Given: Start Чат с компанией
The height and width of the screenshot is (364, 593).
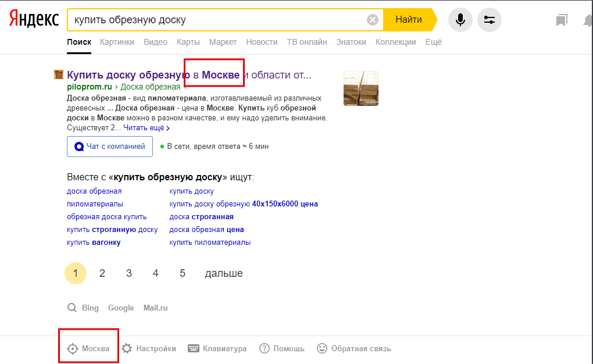Looking at the screenshot, I should pyautogui.click(x=110, y=147).
